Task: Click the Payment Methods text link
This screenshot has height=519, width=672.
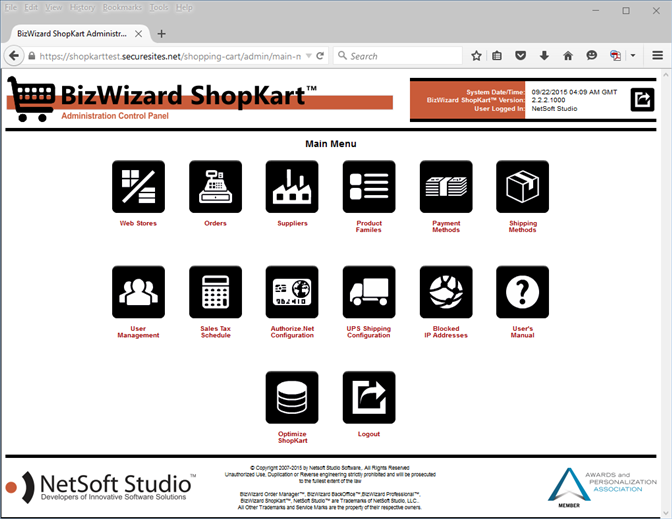Action: click(x=446, y=226)
